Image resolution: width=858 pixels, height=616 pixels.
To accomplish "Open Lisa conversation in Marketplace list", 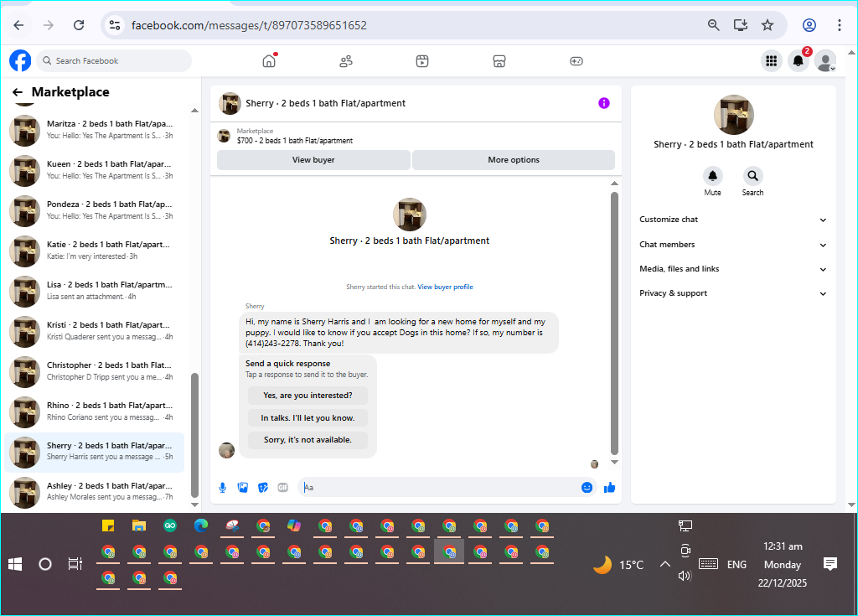I will click(94, 292).
